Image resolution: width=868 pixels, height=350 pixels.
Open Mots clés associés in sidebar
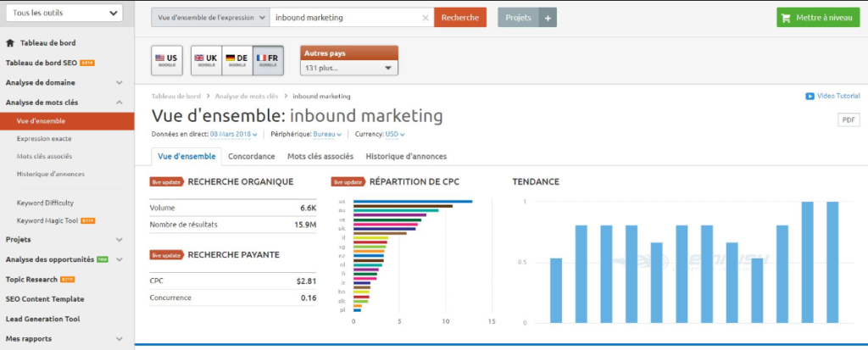44,156
